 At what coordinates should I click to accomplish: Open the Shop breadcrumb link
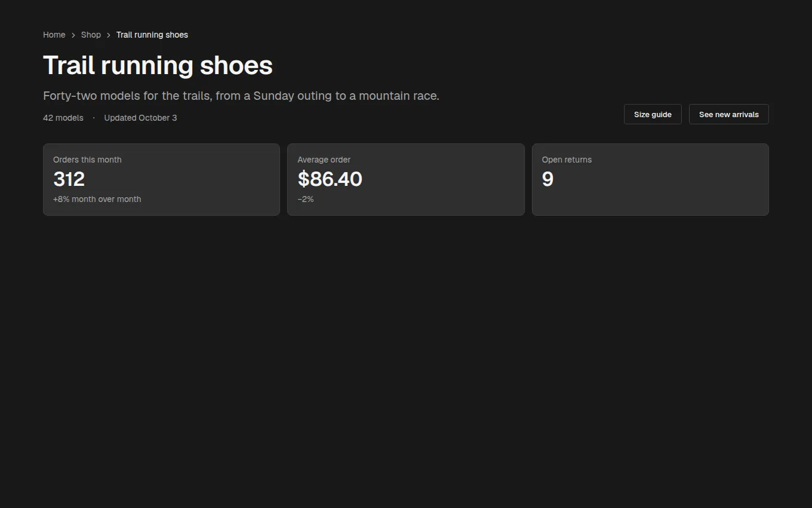[91, 35]
